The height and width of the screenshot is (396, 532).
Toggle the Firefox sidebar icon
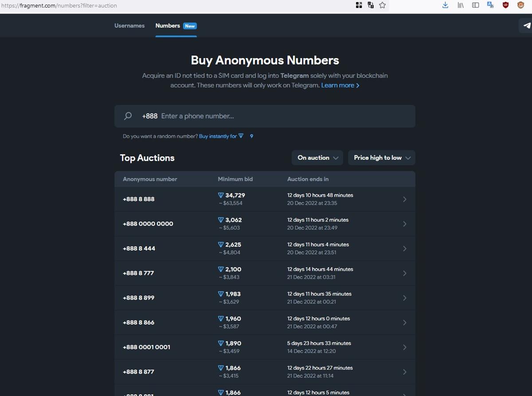476,5
